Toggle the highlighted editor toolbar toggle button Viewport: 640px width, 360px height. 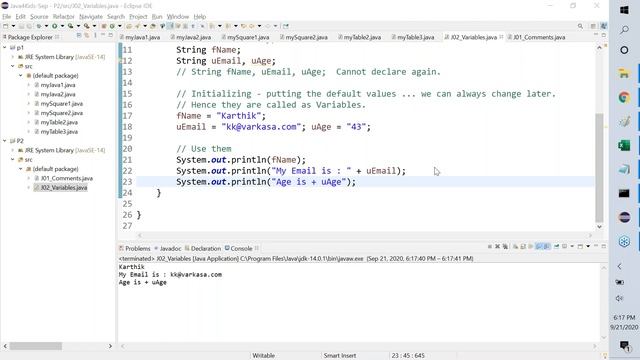(x=170, y=26)
